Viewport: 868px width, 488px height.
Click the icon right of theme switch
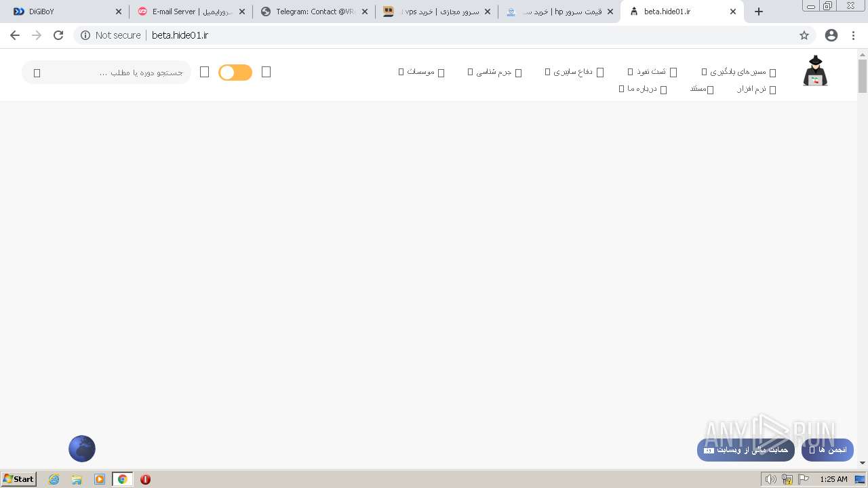click(266, 72)
